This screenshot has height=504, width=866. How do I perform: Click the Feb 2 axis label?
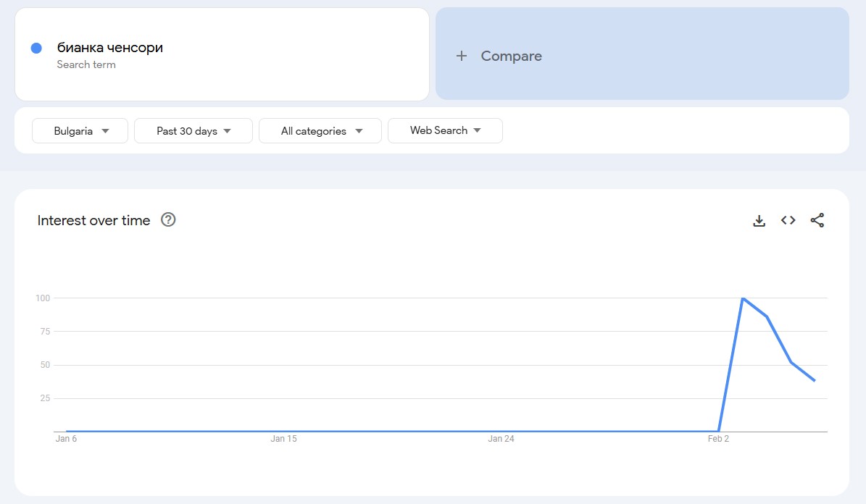tap(718, 438)
